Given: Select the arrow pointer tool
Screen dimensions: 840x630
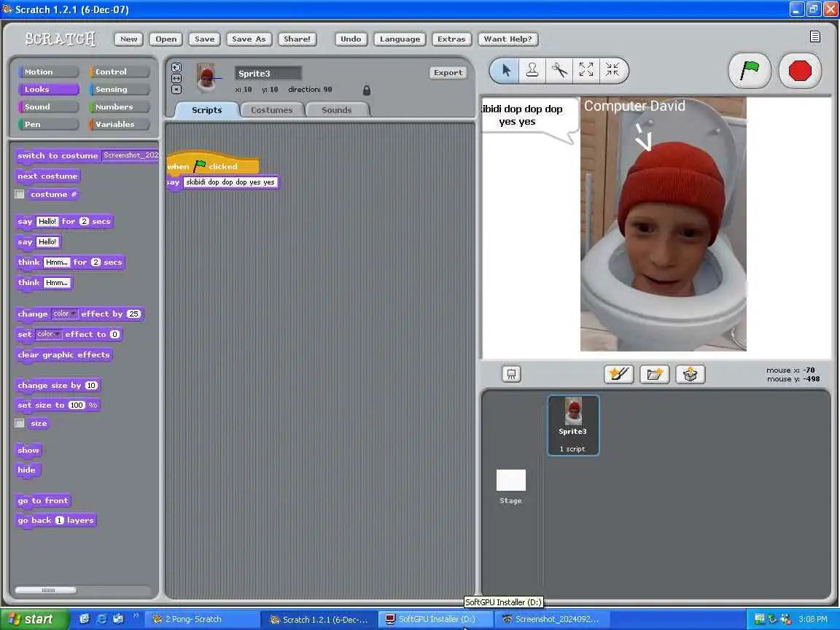Looking at the screenshot, I should 506,70.
